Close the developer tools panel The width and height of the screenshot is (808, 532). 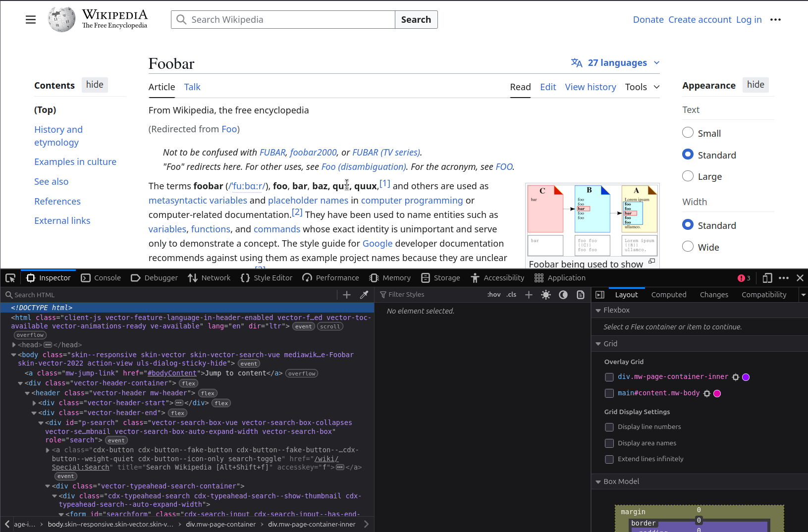(x=800, y=278)
